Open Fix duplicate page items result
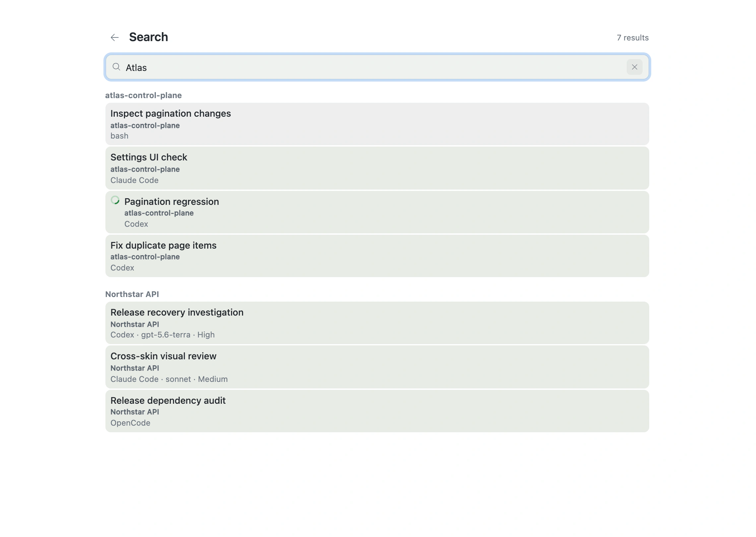Image resolution: width=756 pixels, height=537 pixels. 377,256
